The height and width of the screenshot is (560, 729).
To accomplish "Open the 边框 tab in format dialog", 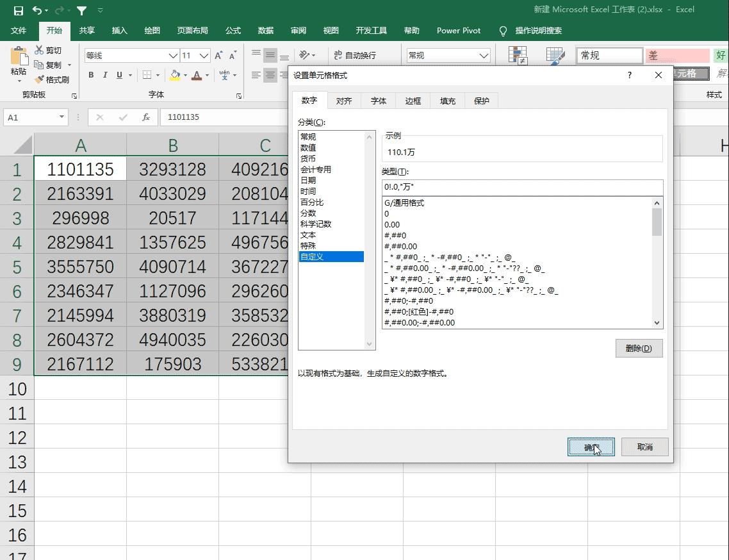I will pyautogui.click(x=413, y=101).
